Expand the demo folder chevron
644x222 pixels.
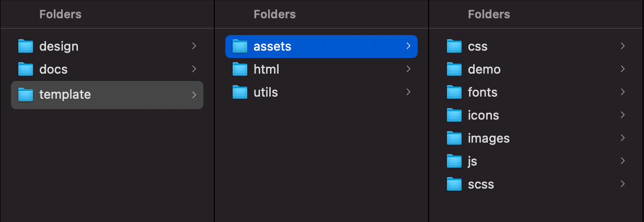tap(623, 69)
